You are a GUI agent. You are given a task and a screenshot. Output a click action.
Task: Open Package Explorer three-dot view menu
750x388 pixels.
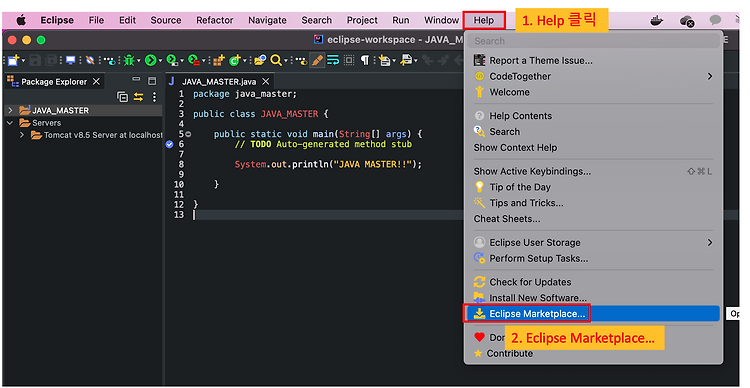pos(154,97)
